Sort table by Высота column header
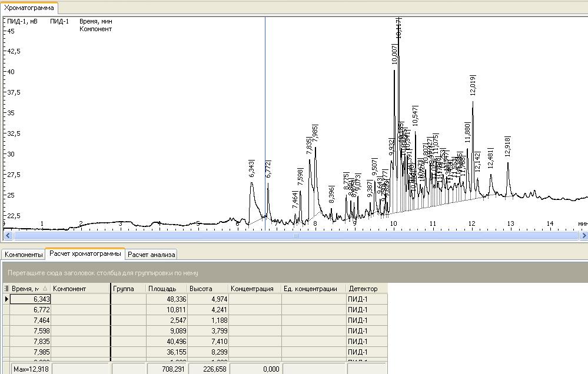 click(x=208, y=289)
